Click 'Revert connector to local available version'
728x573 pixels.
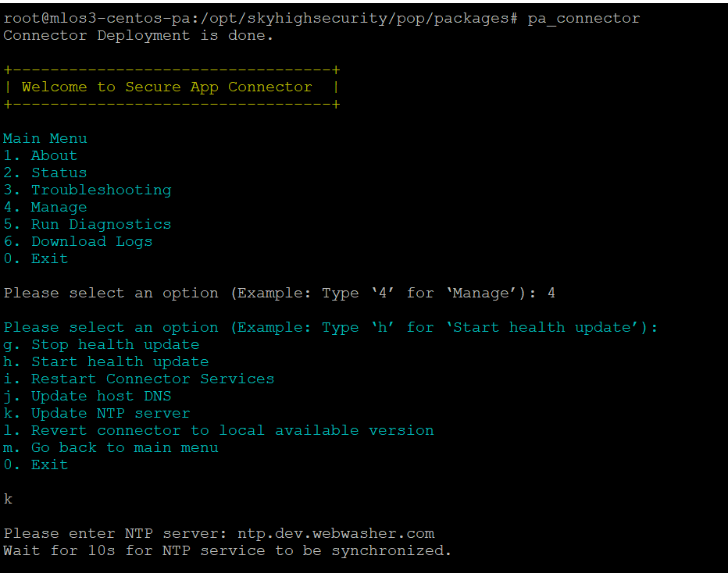point(218,430)
